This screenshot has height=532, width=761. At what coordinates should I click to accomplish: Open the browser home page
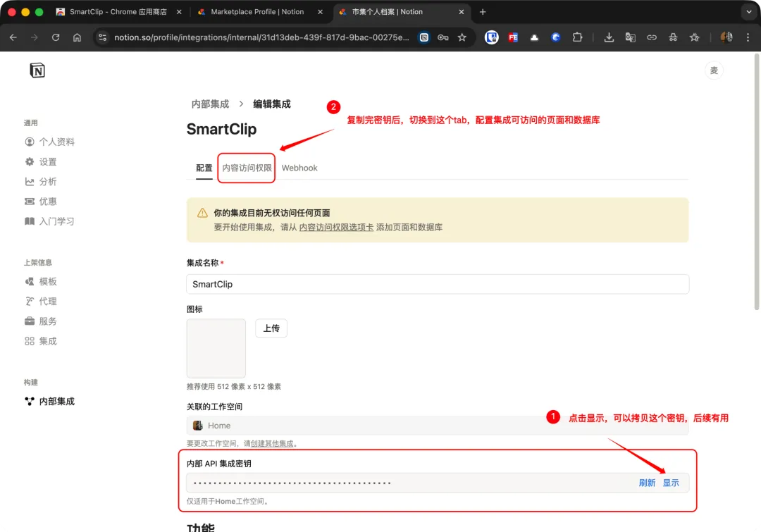[77, 37]
